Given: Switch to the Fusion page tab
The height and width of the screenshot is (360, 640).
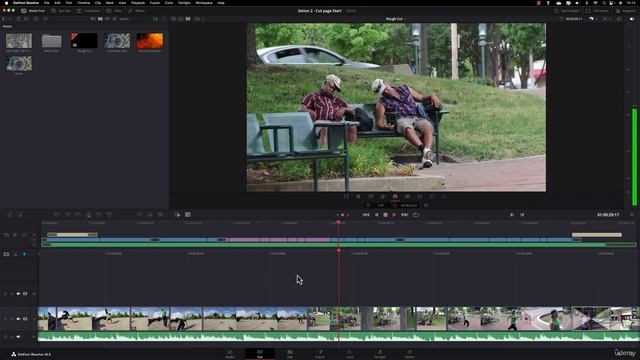Looking at the screenshot, I should pyautogui.click(x=320, y=353).
